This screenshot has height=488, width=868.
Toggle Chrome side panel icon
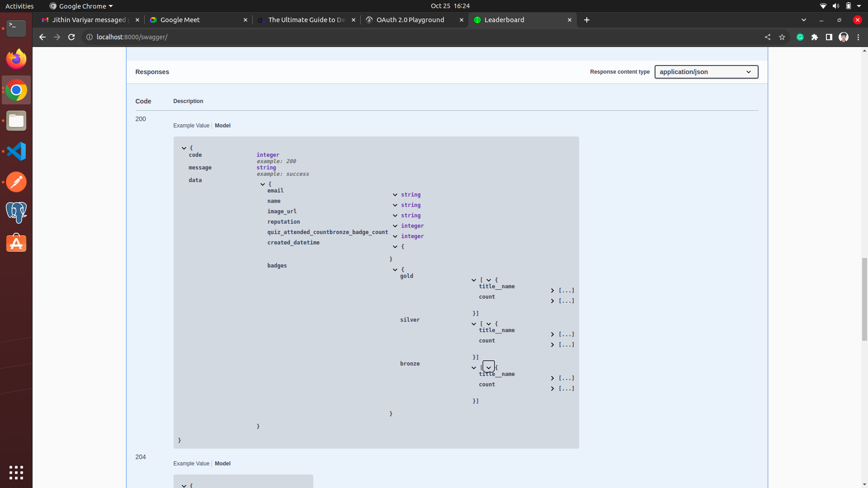tap(829, 37)
